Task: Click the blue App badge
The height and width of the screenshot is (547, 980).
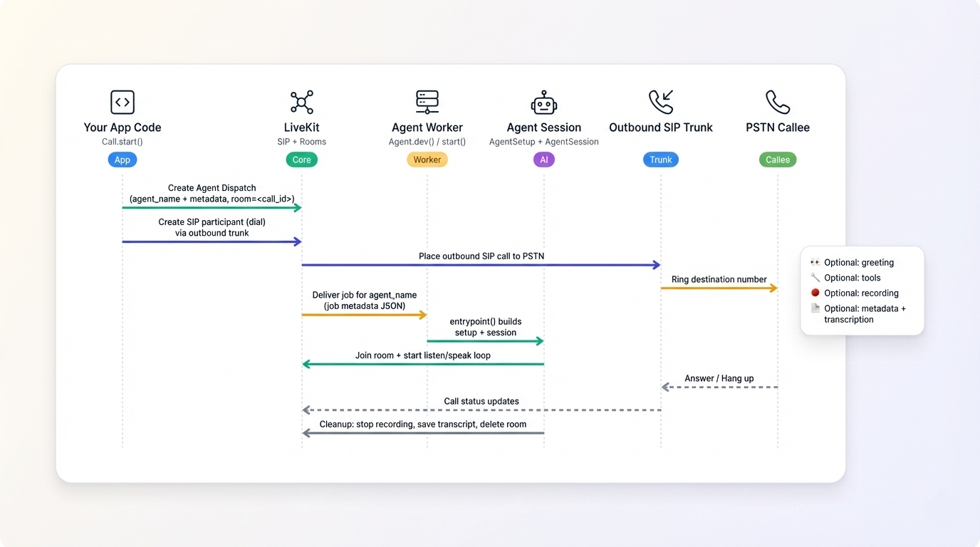Action: pyautogui.click(x=123, y=160)
